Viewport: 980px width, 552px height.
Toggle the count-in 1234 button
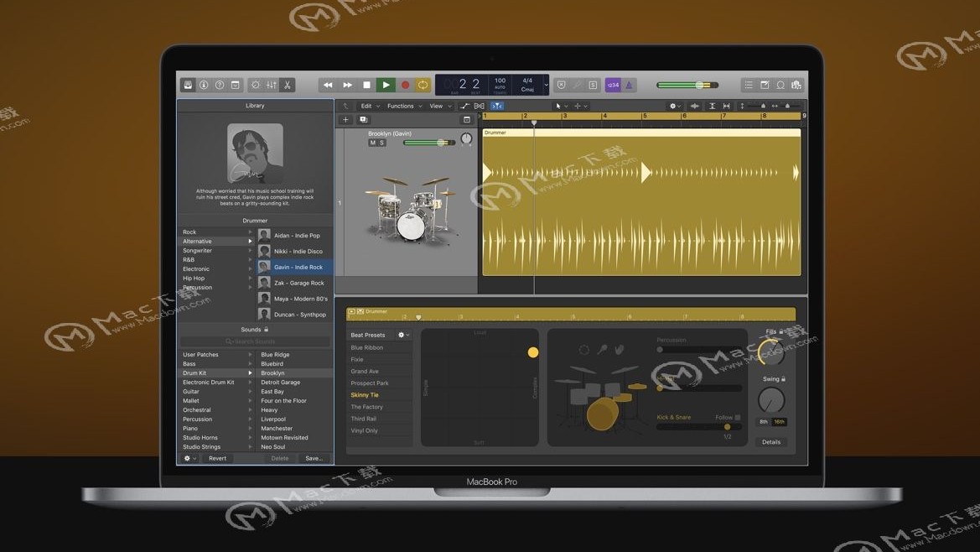click(x=613, y=85)
